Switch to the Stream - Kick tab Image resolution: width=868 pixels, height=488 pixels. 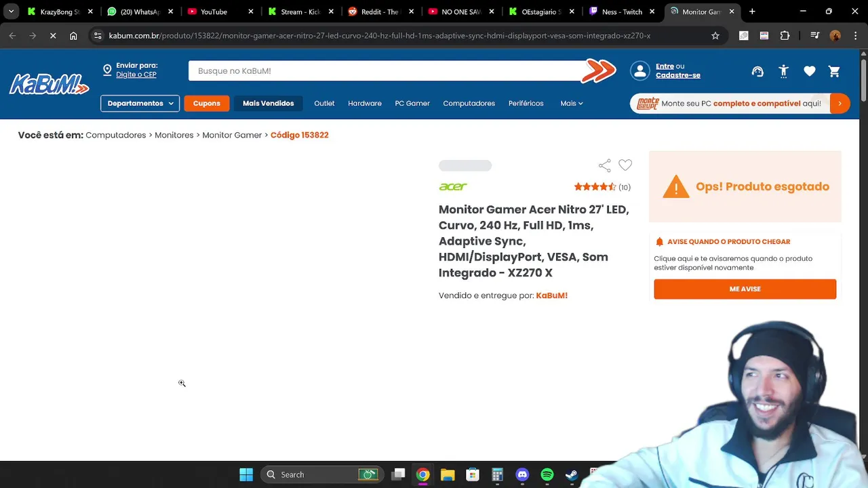coord(301,12)
